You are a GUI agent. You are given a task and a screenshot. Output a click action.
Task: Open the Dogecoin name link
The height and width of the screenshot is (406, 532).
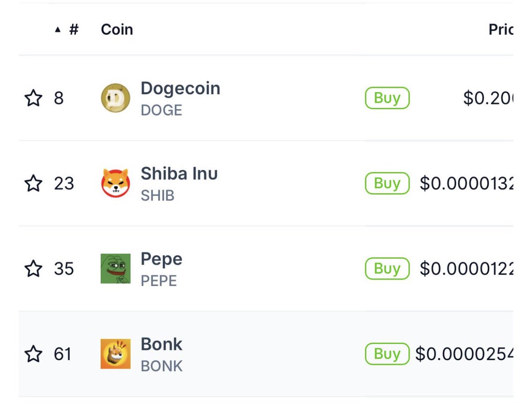tap(180, 89)
